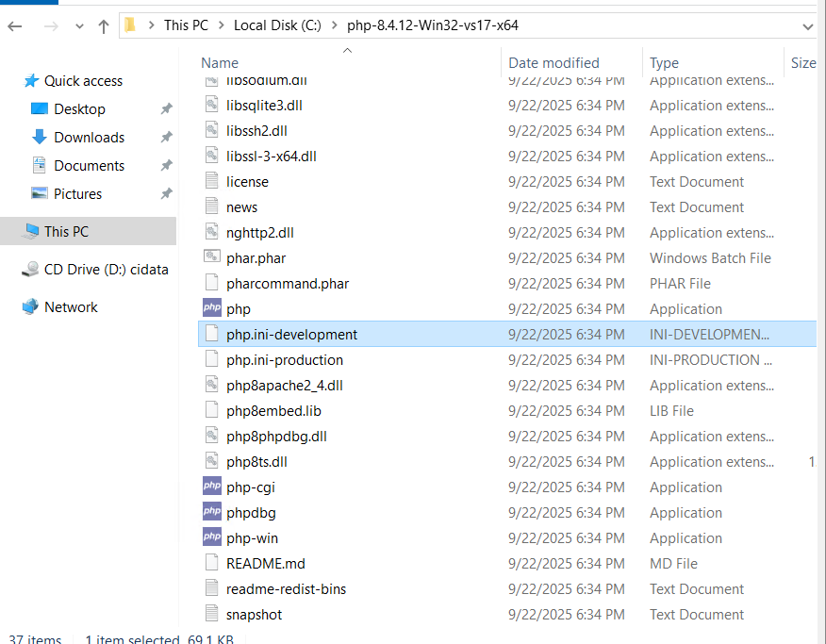Click the pin icon beside Desktop
826x644 pixels.
(167, 109)
